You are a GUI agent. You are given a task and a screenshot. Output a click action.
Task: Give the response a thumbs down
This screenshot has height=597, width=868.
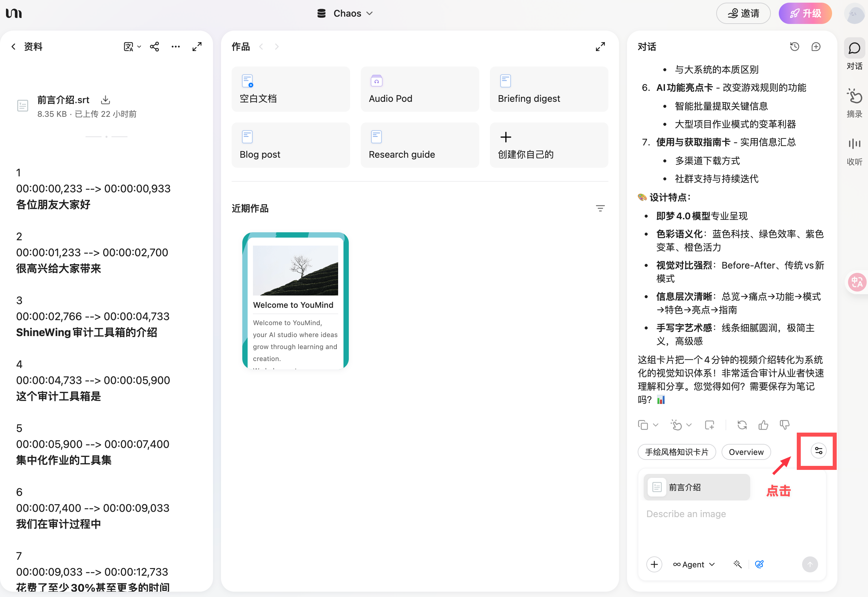784,425
